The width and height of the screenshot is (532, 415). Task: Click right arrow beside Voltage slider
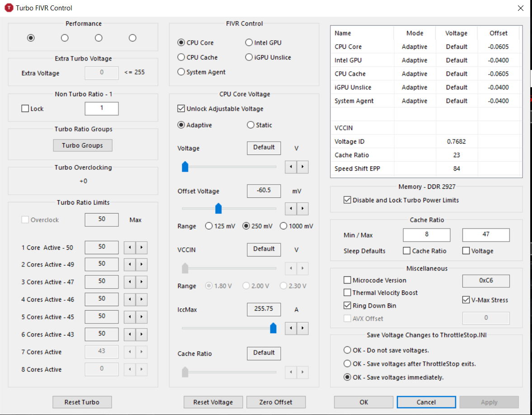tap(303, 167)
